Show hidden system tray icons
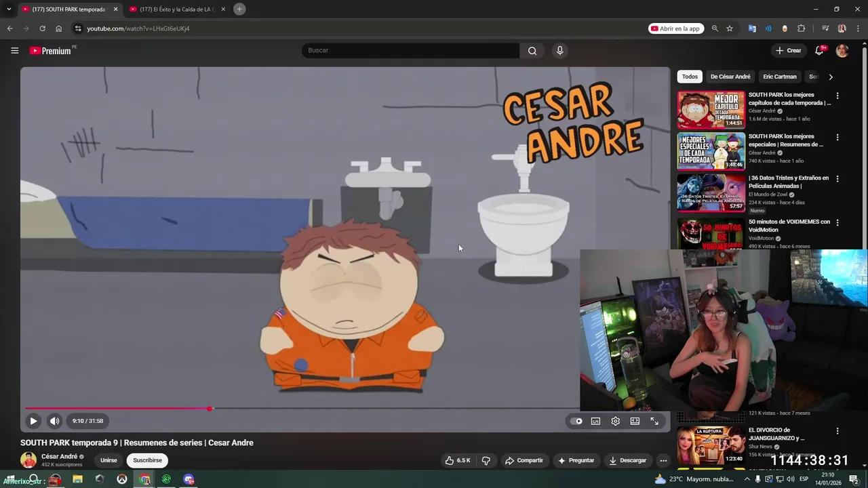868x488 pixels. tap(747, 479)
